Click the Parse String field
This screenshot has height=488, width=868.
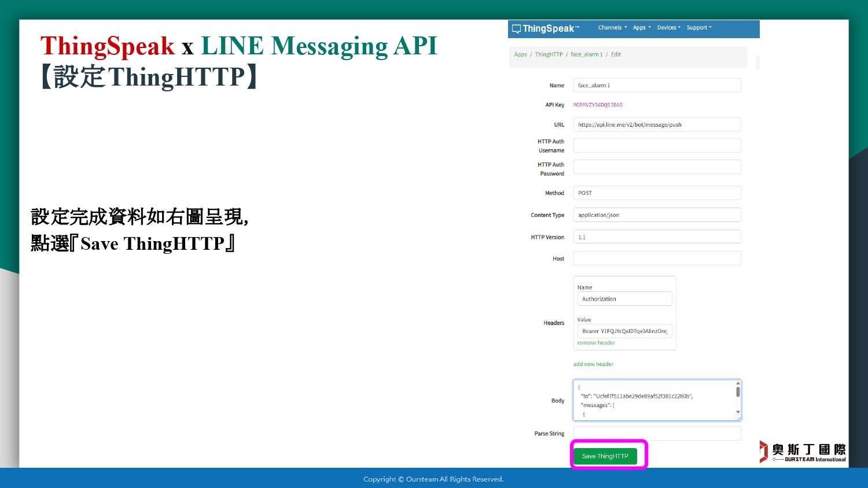(657, 434)
